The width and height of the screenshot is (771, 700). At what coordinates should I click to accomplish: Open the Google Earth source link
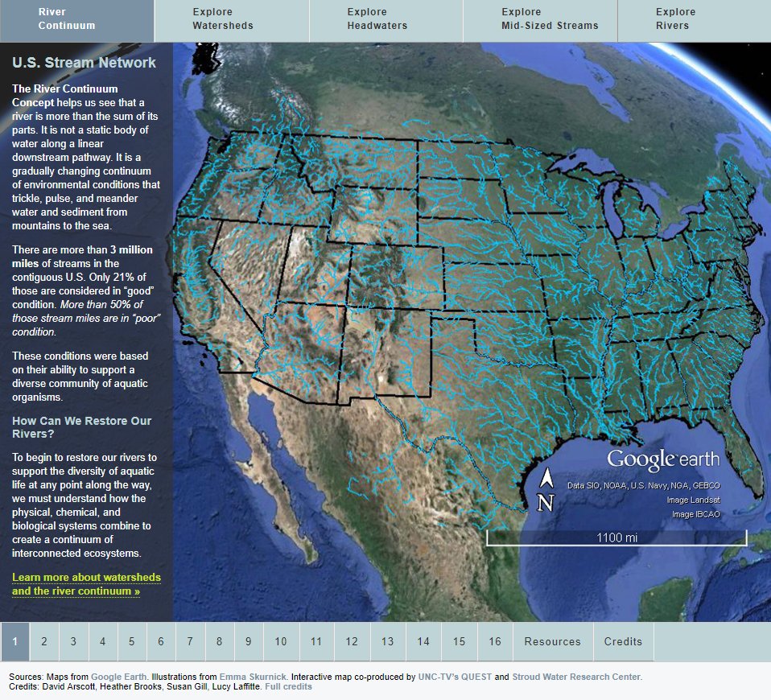118,677
